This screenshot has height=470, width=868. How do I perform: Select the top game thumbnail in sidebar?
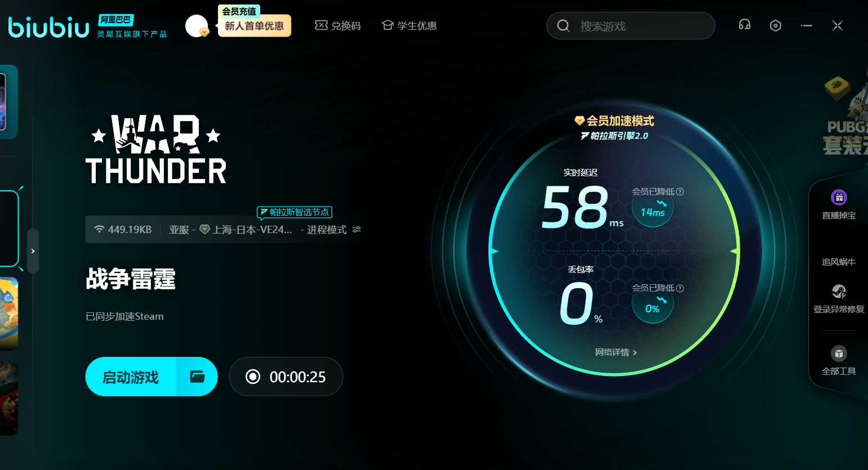point(8,102)
